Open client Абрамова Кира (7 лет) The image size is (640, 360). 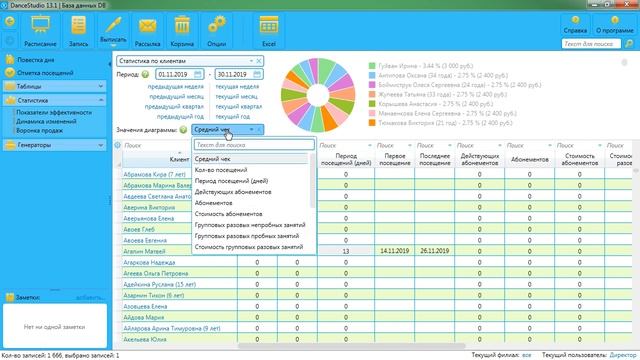[154, 174]
